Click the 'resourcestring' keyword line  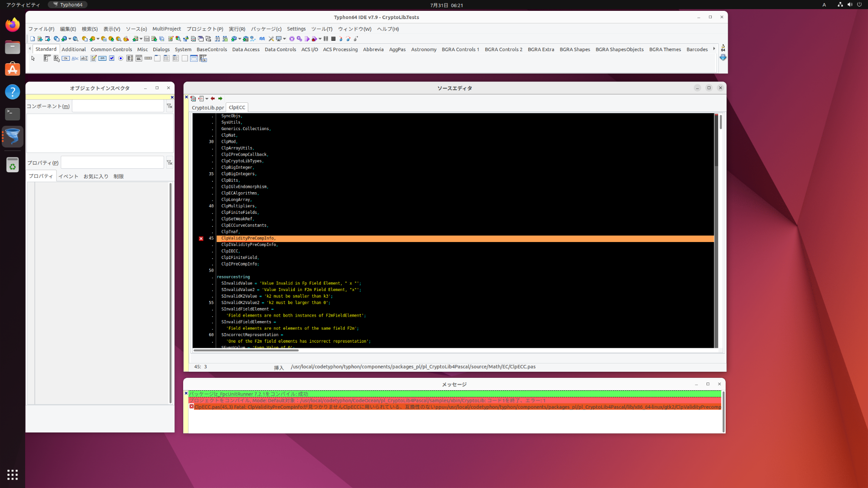[x=233, y=277]
